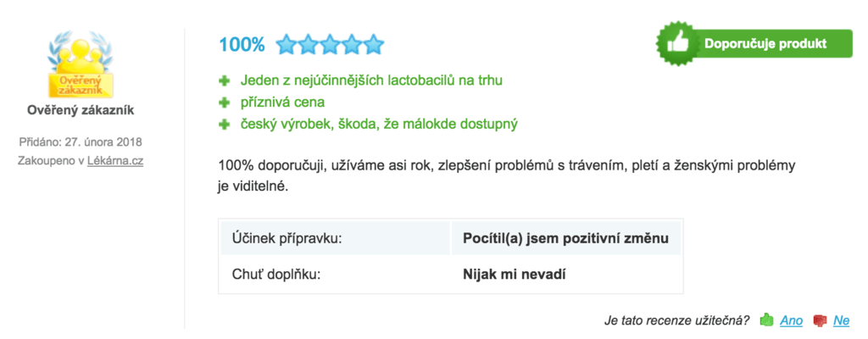Click the red thumbs-down not helpful icon

(x=821, y=320)
